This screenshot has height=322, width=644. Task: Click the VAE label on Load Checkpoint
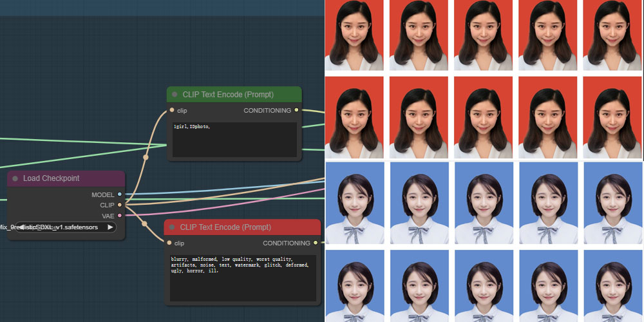coord(108,216)
